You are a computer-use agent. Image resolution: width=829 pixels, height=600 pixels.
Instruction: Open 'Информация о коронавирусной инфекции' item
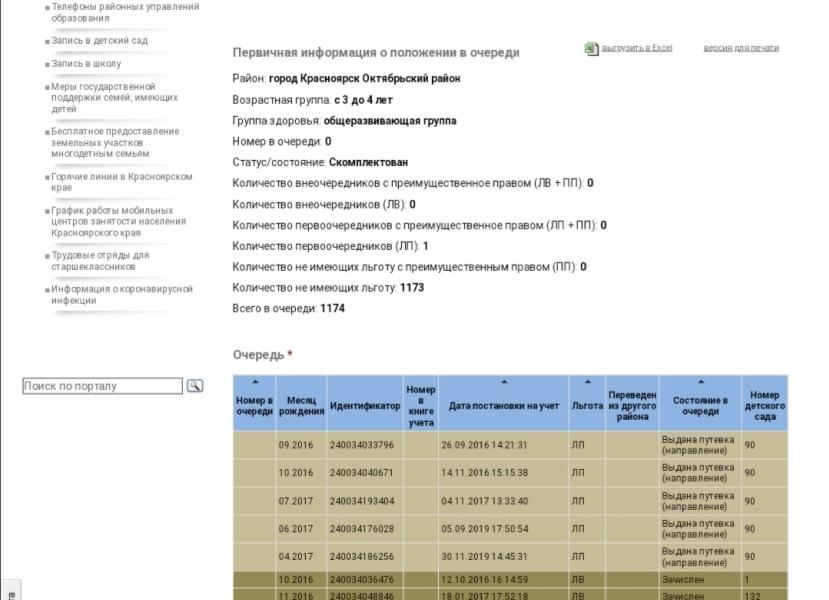(x=121, y=295)
